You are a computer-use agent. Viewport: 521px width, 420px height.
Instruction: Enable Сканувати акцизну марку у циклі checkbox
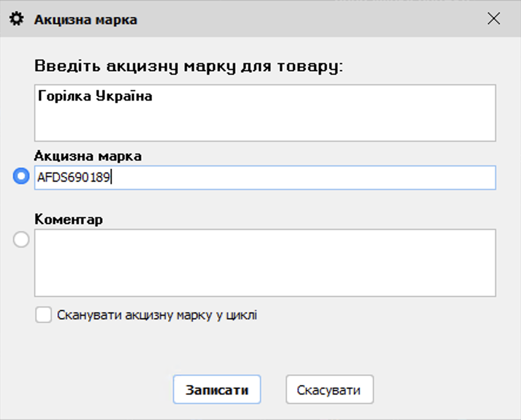pos(44,315)
